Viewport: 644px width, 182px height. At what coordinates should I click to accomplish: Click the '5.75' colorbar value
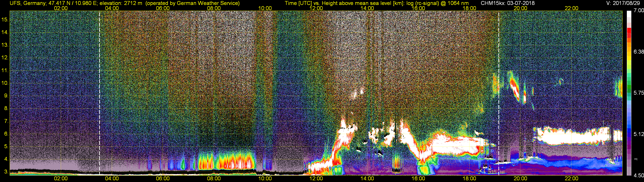tap(638, 93)
